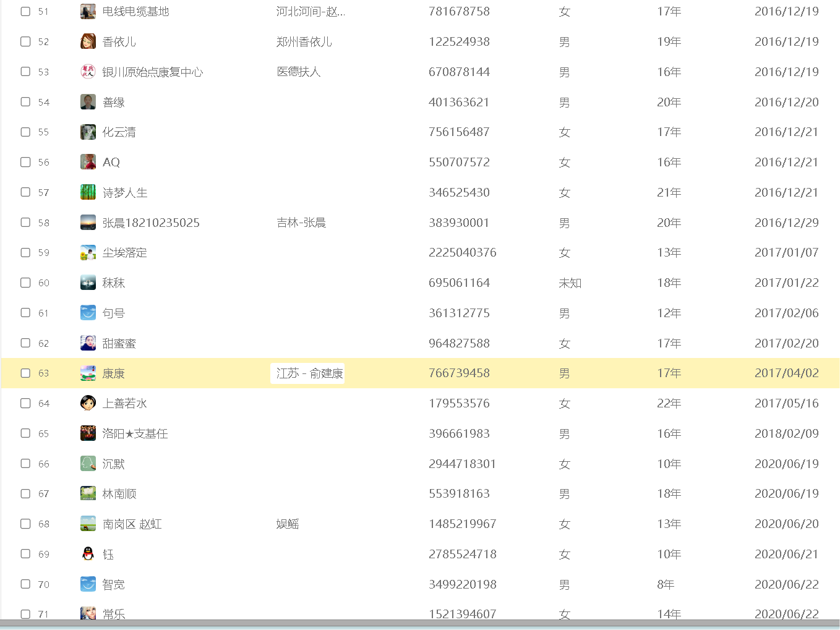Viewport: 840px width, 630px height.
Task: Toggle the checkbox on row 58
Action: 25,222
